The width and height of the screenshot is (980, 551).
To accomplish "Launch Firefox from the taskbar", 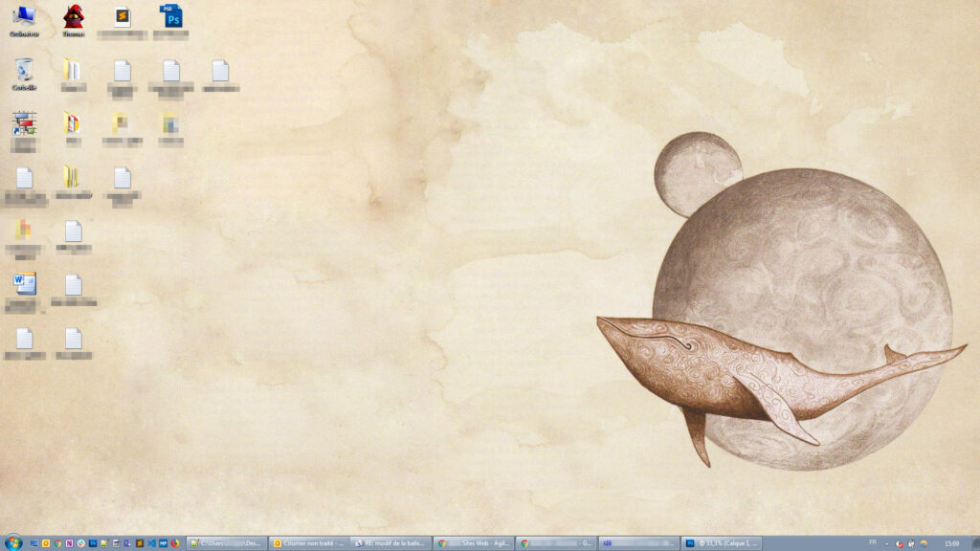I will click(x=174, y=541).
